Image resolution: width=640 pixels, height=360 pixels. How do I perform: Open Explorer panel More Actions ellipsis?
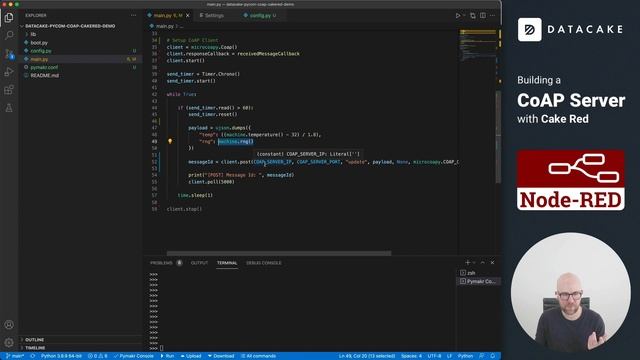[133, 16]
